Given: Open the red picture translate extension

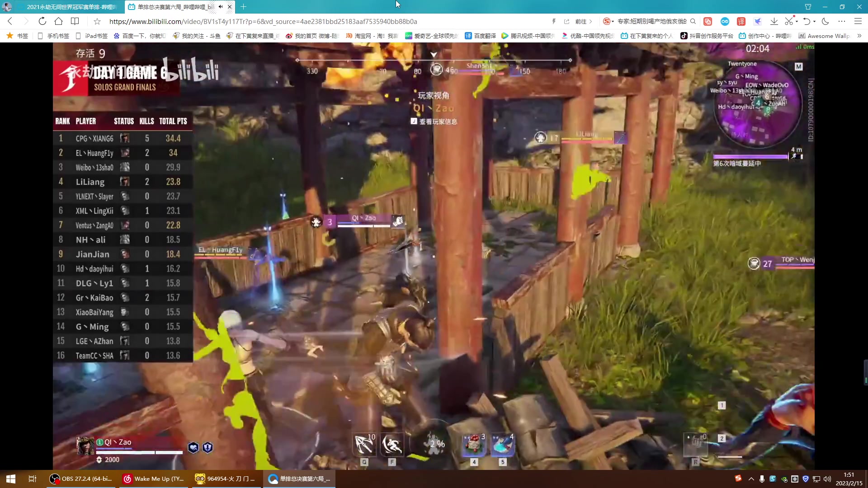Looking at the screenshot, I should coord(708,21).
